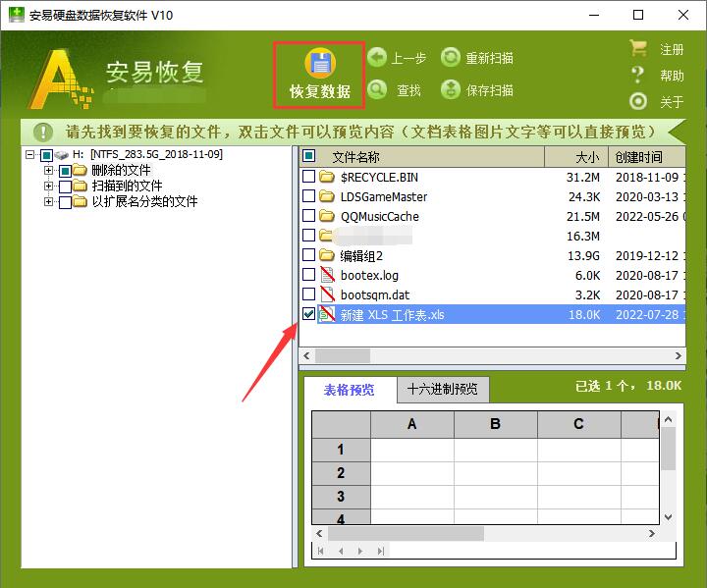Click preview horizontal scroll right arrow

[x=652, y=533]
